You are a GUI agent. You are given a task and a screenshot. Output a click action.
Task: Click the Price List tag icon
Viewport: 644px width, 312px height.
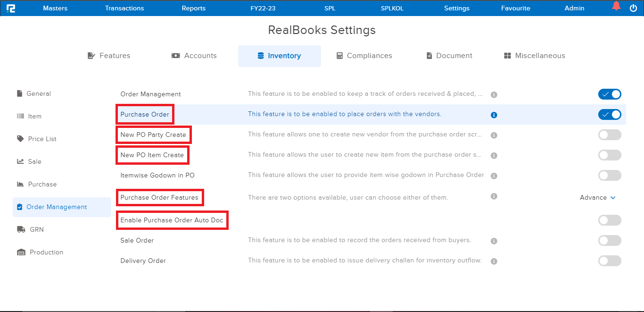tap(21, 139)
